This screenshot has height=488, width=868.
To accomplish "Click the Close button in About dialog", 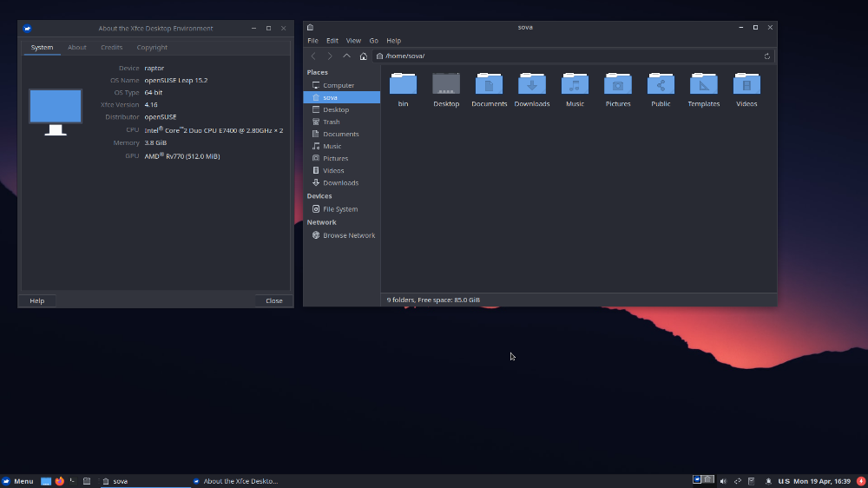I will [x=274, y=300].
